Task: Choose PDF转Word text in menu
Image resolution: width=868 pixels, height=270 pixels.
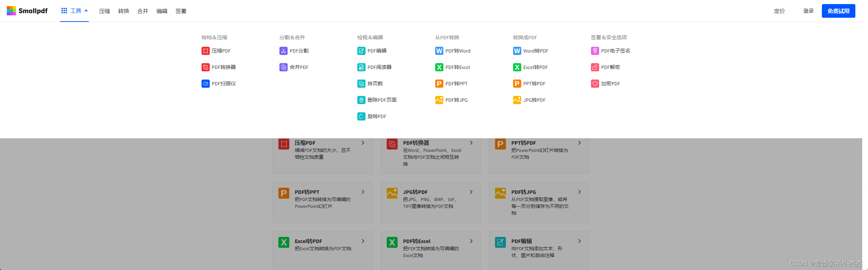Action: [x=458, y=51]
